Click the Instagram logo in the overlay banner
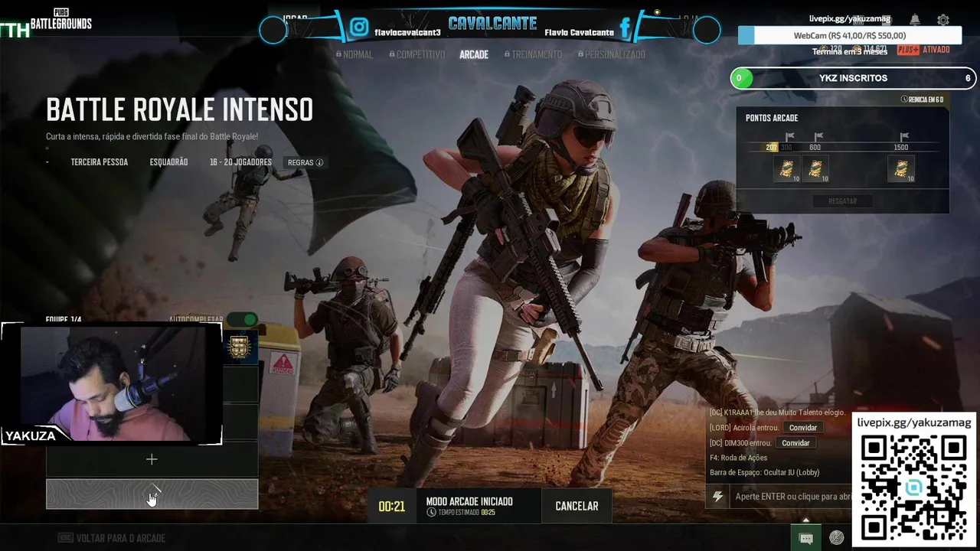The width and height of the screenshot is (980, 551). (359, 28)
